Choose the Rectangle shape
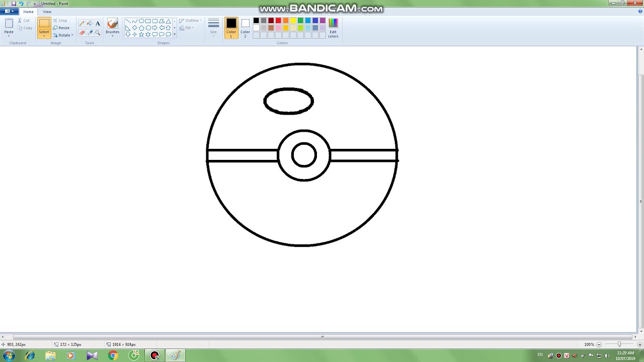Screen dimensions: 644x362 148,21
